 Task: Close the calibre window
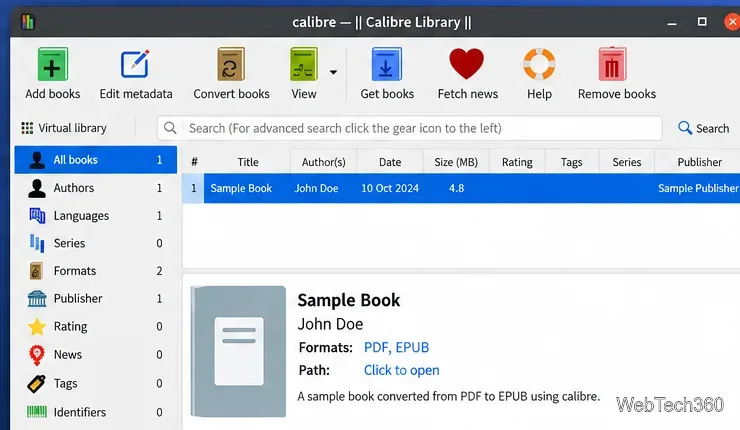click(x=733, y=22)
